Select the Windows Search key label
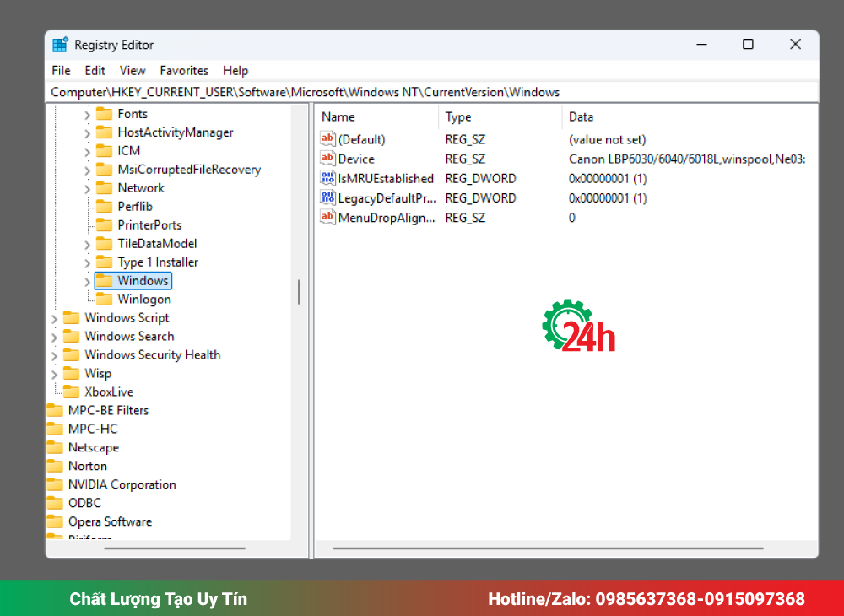Image resolution: width=844 pixels, height=616 pixels. pyautogui.click(x=129, y=336)
